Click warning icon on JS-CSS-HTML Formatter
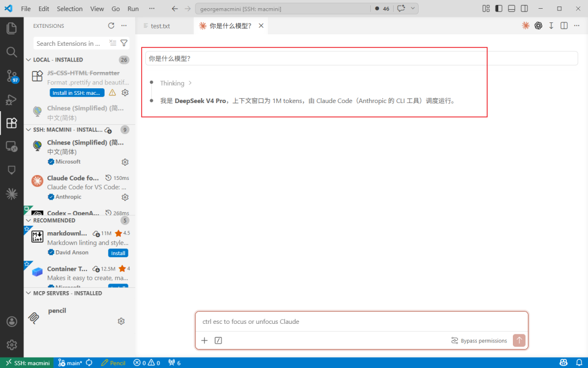588x368 pixels. pyautogui.click(x=113, y=92)
